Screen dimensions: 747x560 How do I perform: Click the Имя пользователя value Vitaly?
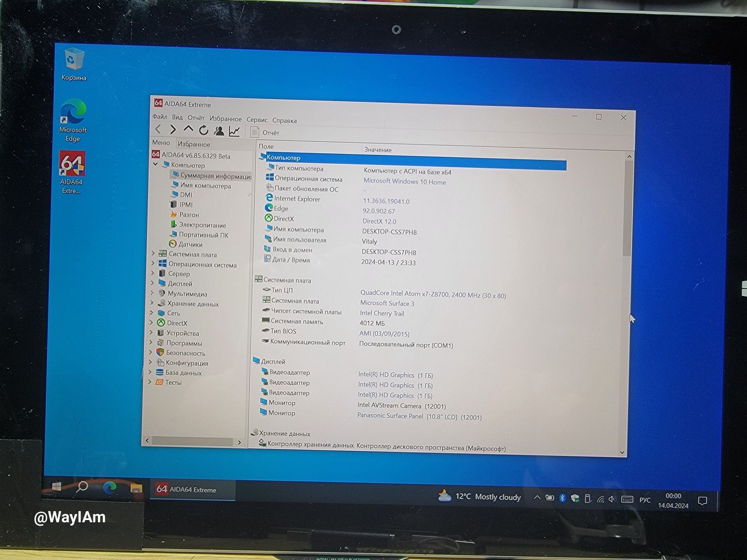coord(369,242)
